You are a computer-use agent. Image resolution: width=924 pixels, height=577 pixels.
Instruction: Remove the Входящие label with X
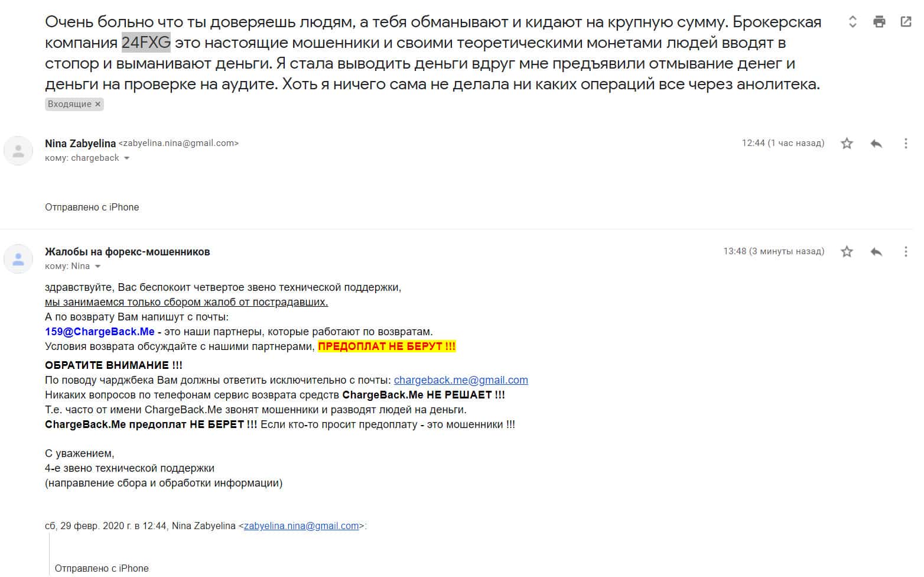click(x=98, y=104)
